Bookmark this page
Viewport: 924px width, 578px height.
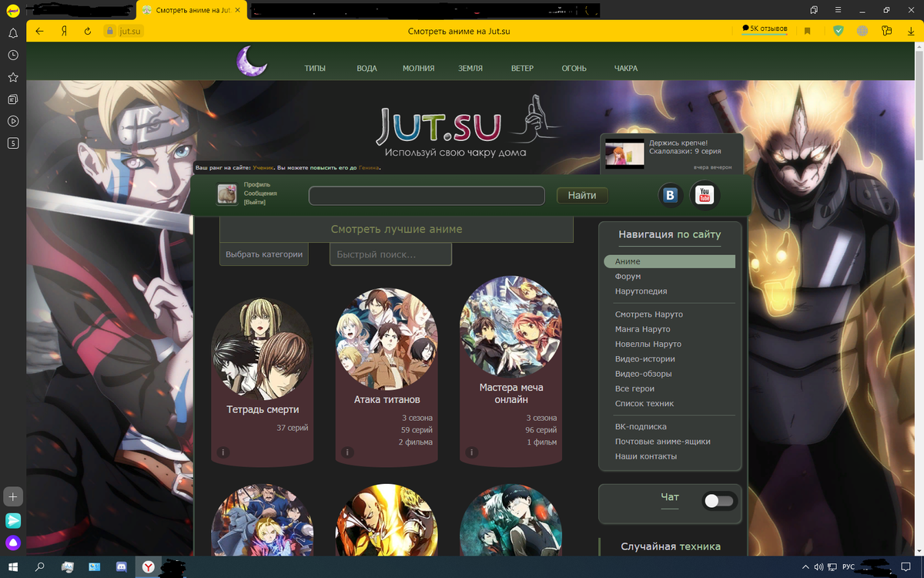(x=808, y=31)
